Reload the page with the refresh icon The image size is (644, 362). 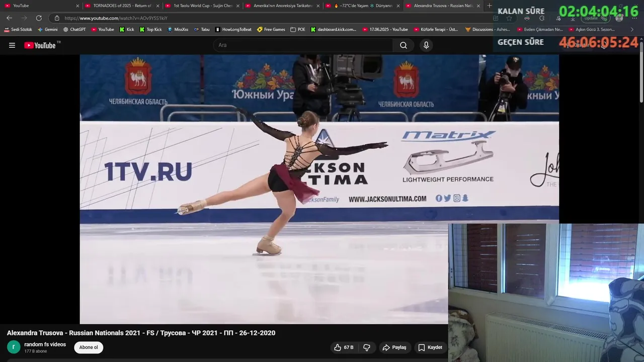(x=39, y=18)
